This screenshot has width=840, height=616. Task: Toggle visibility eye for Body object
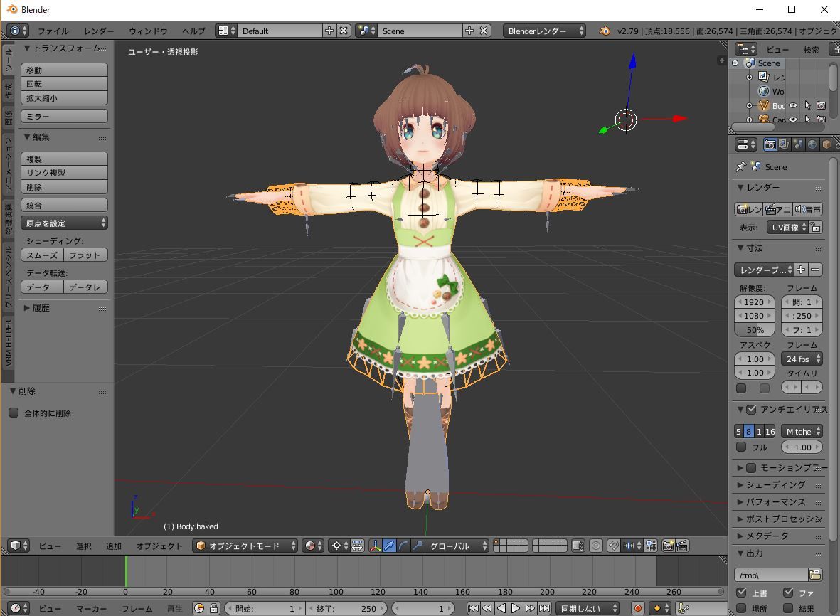coord(793,105)
